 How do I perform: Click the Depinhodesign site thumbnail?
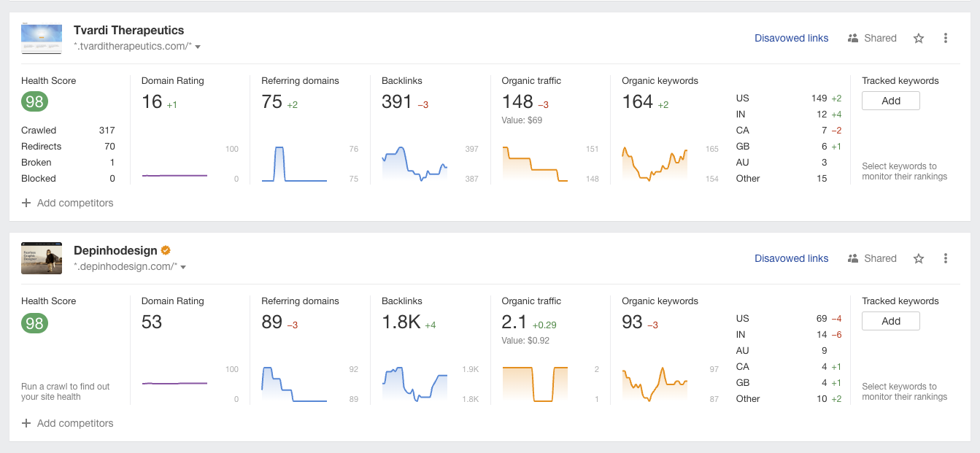click(x=42, y=258)
